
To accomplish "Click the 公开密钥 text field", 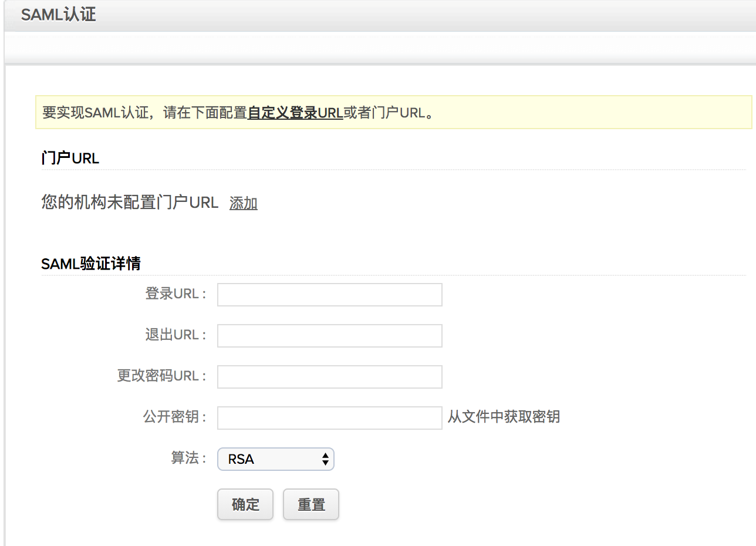I will tap(329, 418).
